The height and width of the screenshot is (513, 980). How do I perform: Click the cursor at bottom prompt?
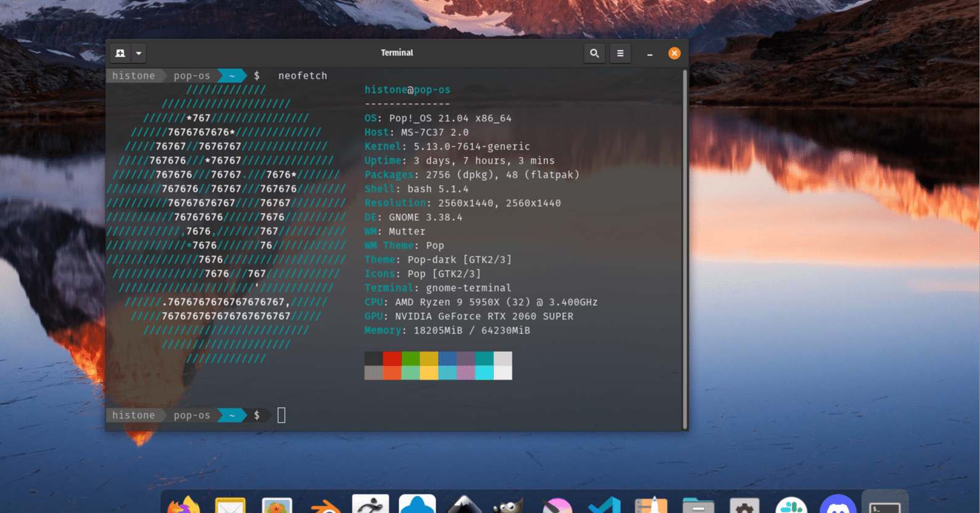pyautogui.click(x=281, y=415)
